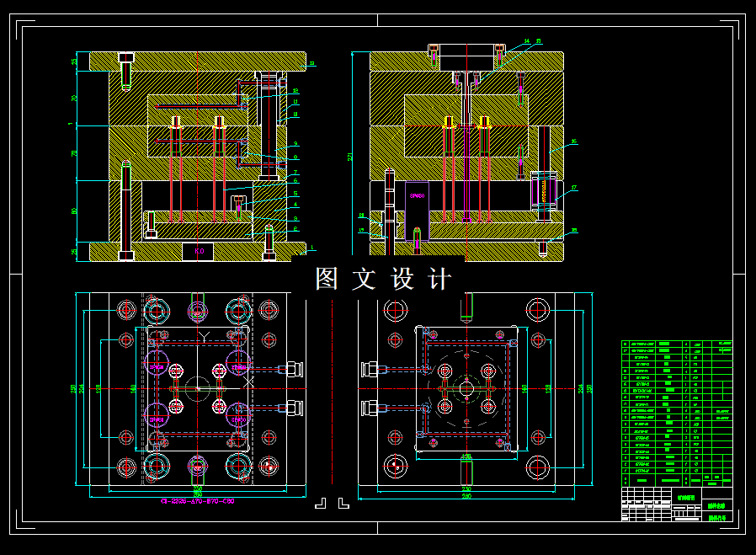Click the green parts list table
756x555 pixels.
click(677, 414)
